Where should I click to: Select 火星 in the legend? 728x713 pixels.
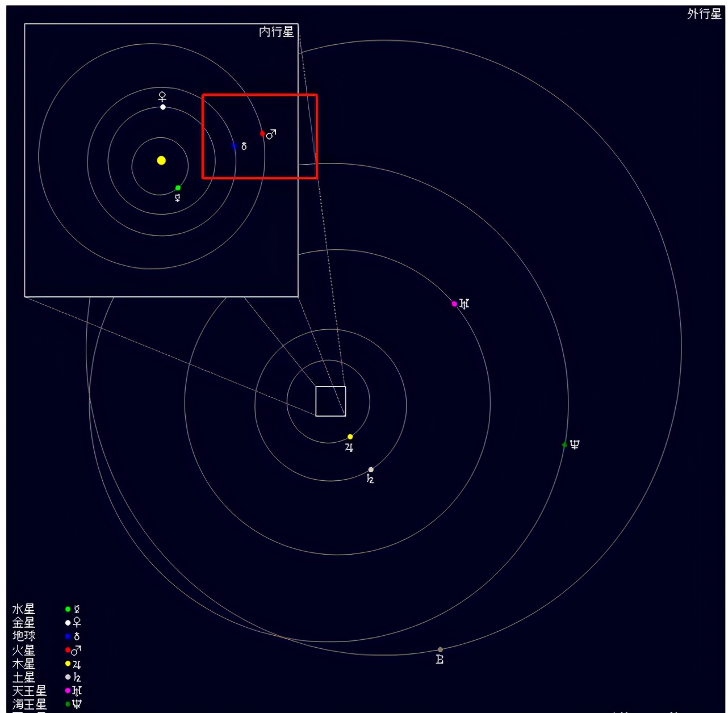tap(24, 650)
